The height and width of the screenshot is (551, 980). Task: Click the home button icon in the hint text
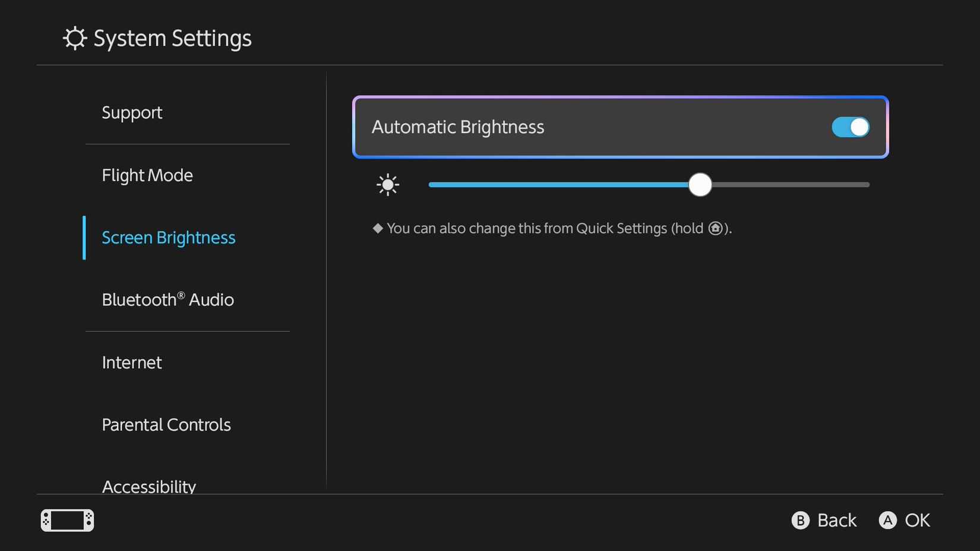click(x=716, y=228)
